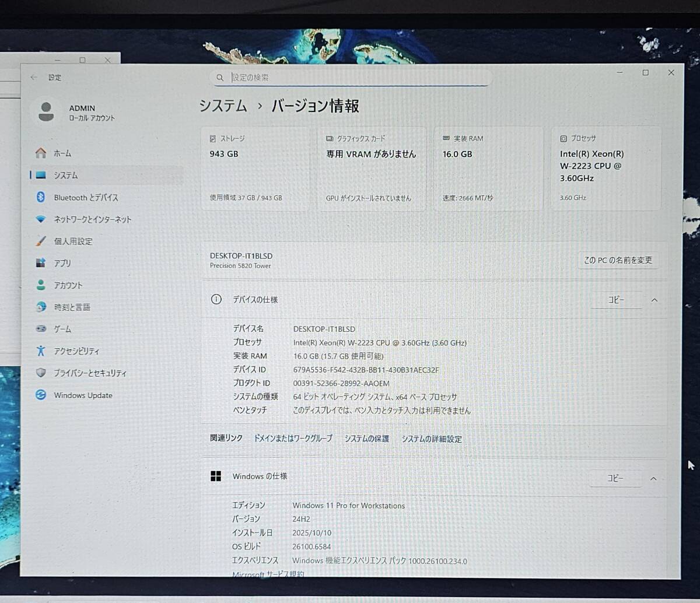This screenshot has height=603, width=700.
Task: Click the Apps icon in sidebar
Action: coord(40,263)
